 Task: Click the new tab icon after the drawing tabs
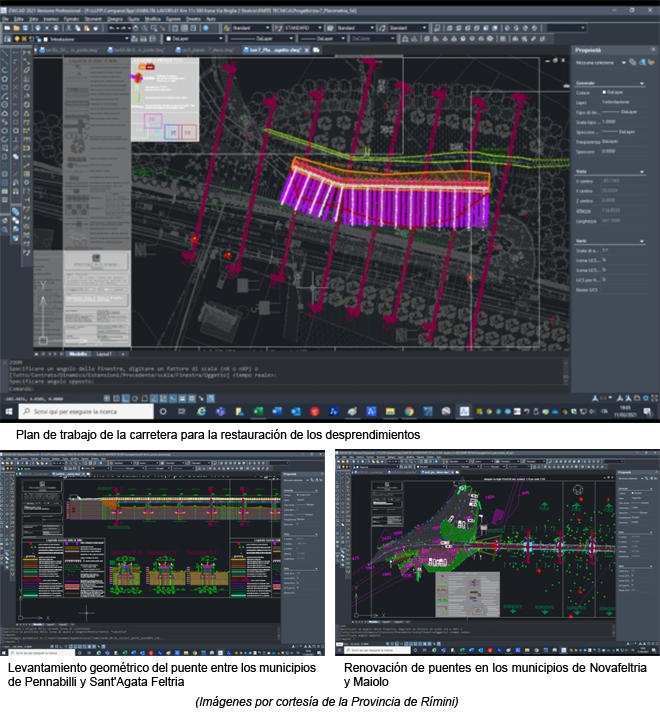(x=316, y=50)
